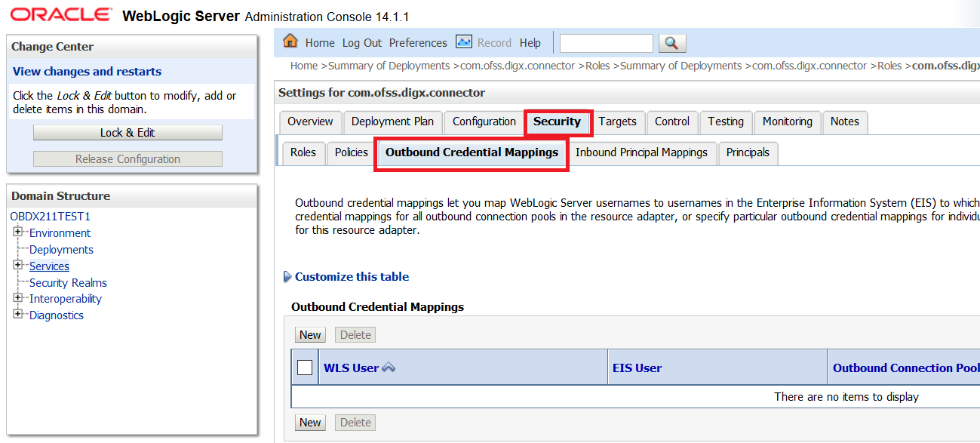
Task: Expand the Diagnostics tree node
Action: pyautogui.click(x=18, y=314)
